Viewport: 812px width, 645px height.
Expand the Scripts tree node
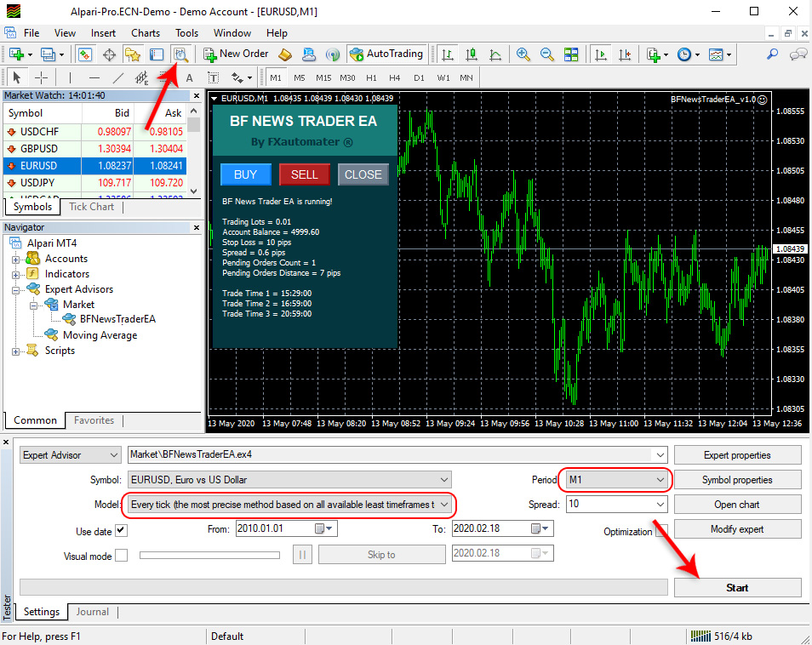(15, 351)
